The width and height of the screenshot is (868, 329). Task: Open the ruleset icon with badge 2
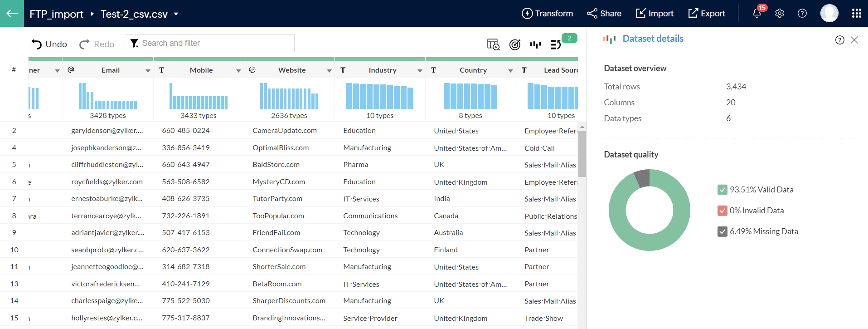556,44
